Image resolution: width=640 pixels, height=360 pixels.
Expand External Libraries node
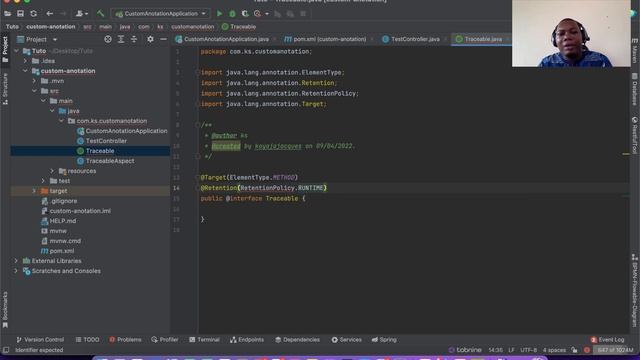(16, 261)
